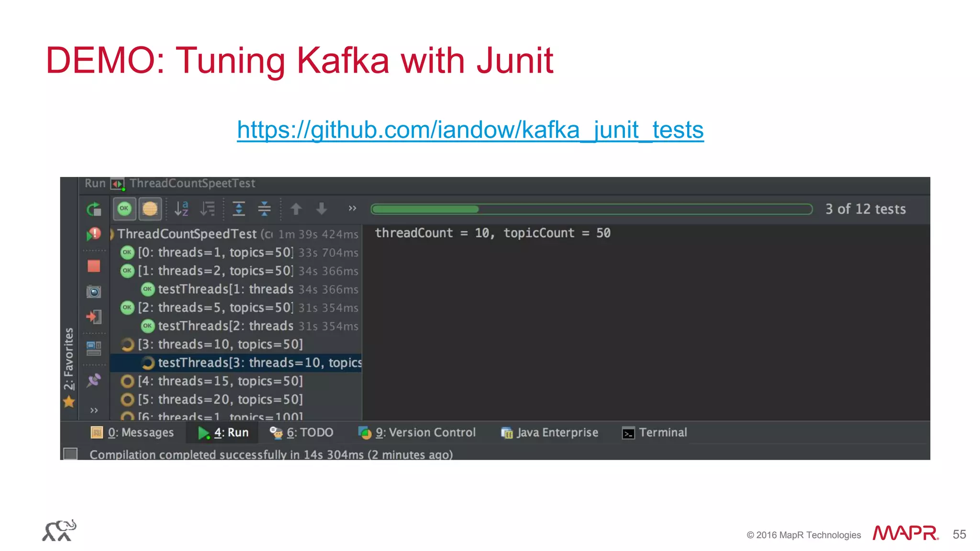The image size is (980, 551).
Task: Open the Terminal tool window tab
Action: coord(654,432)
